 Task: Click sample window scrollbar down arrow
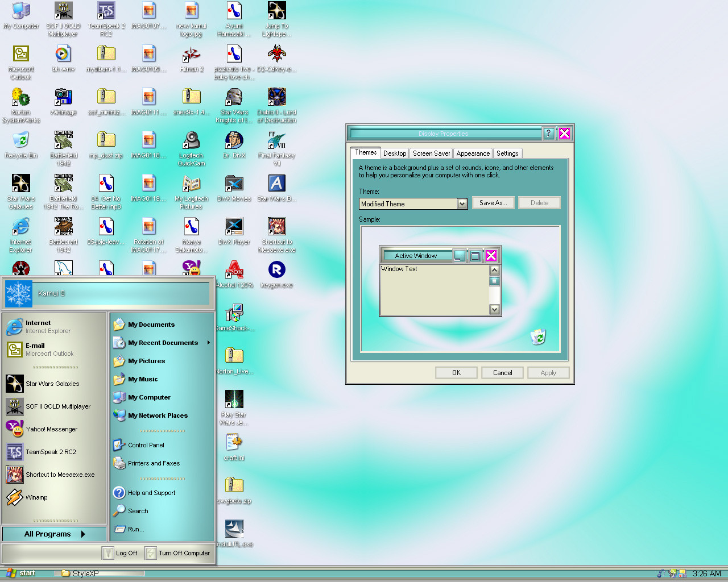pos(495,310)
